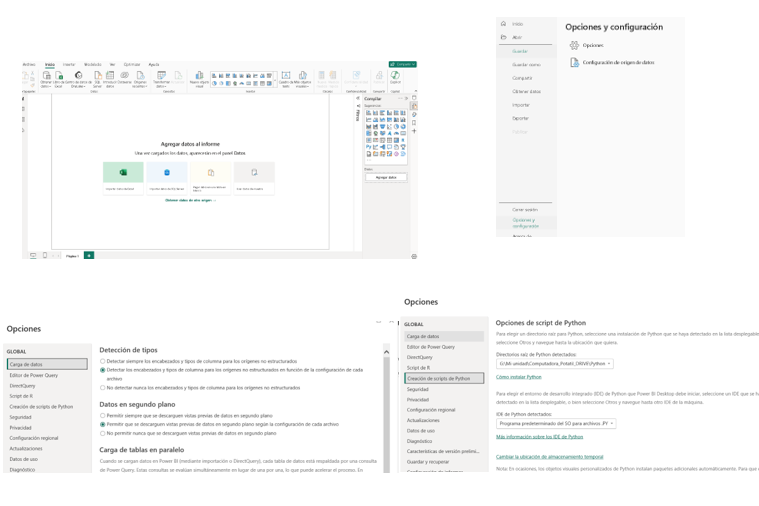Viewport: 759px width, 506px height.
Task: Select 'Detectar los encabezados... en función' radio option
Action: (x=103, y=370)
